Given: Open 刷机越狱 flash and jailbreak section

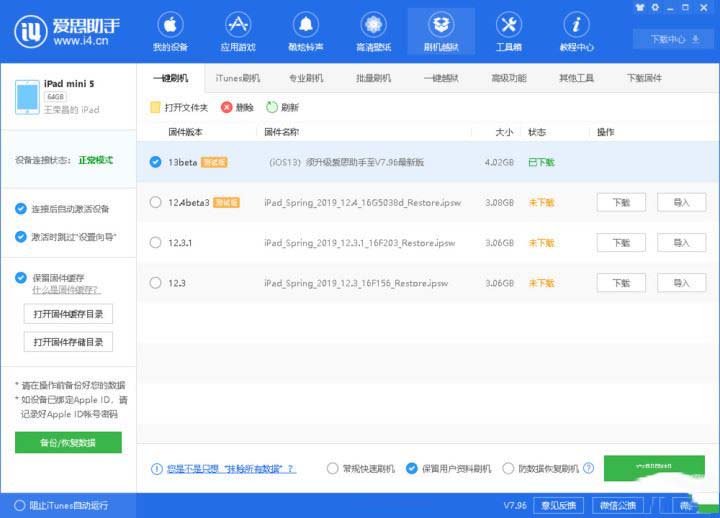Looking at the screenshot, I should pos(441,31).
